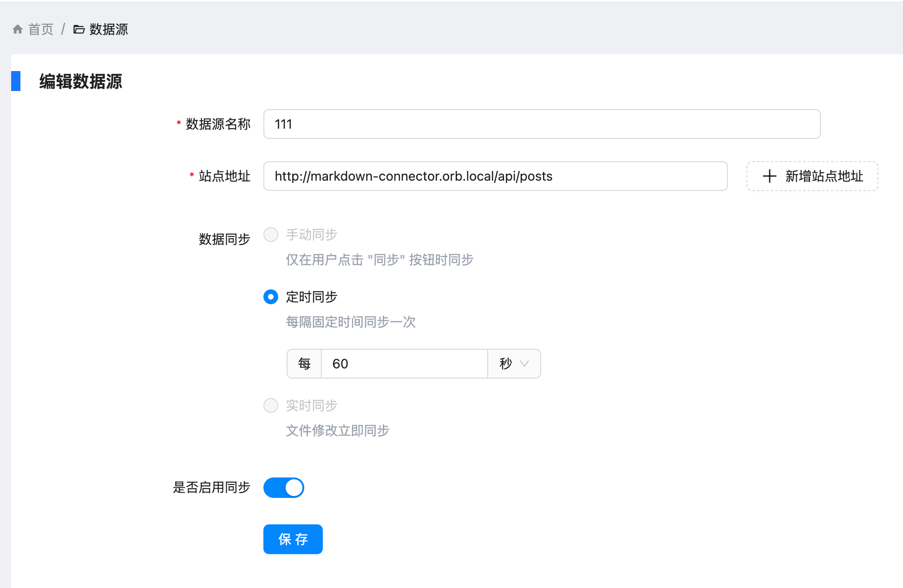Click the plus icon in 新增站点地址 button
This screenshot has width=903, height=588.
[769, 176]
